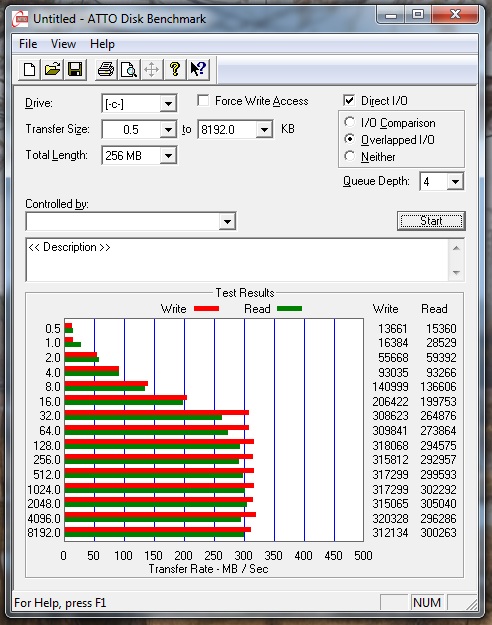Click the yellow question mark About icon
The width and height of the screenshot is (492, 625).
[175, 69]
